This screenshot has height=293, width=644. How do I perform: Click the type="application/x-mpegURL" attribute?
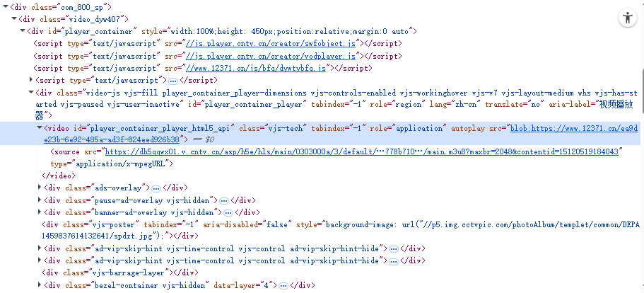tap(110, 163)
